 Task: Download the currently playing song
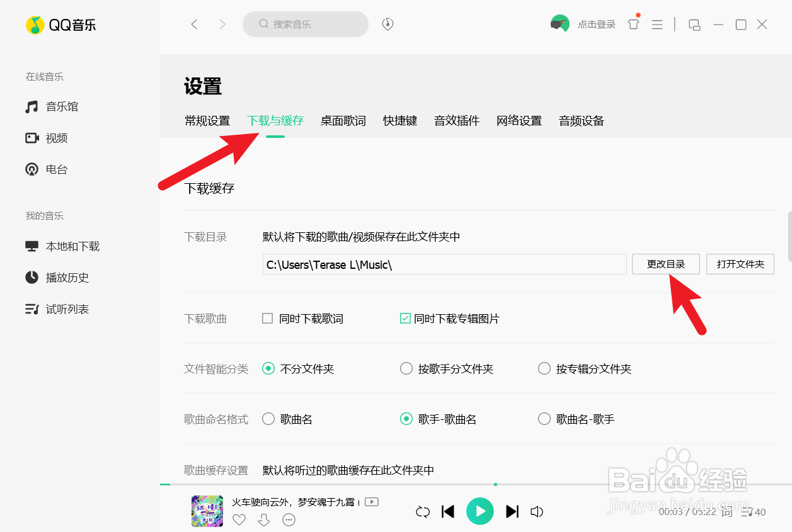pyautogui.click(x=264, y=519)
